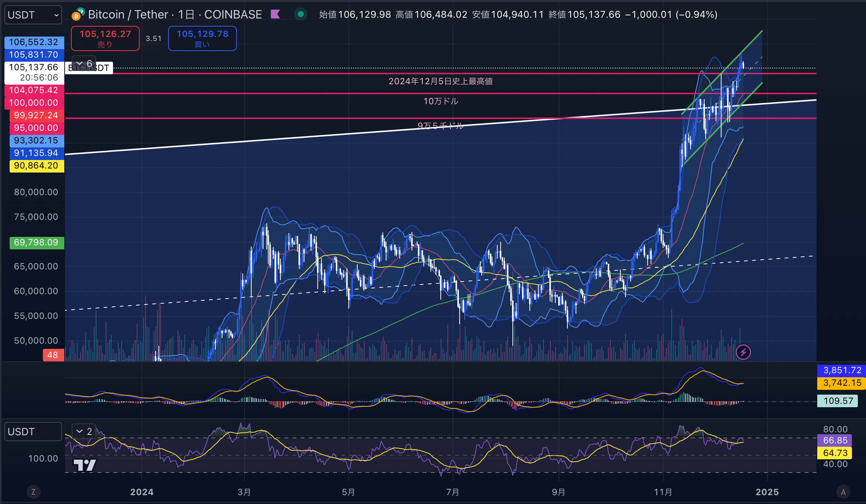Click current price label 105,137.66
The image size is (866, 504).
(34, 72)
